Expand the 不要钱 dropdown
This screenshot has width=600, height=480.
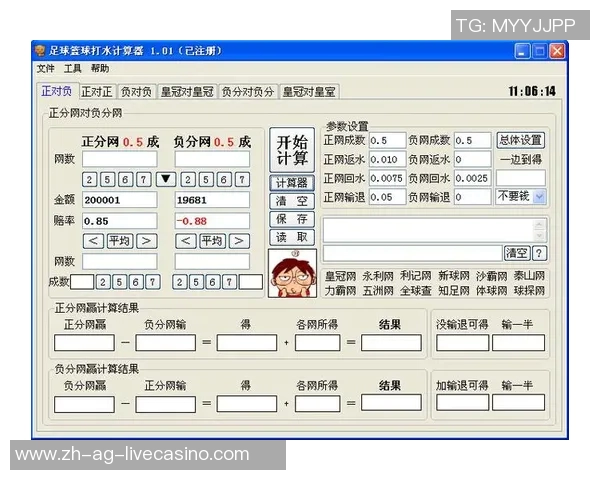[539, 197]
